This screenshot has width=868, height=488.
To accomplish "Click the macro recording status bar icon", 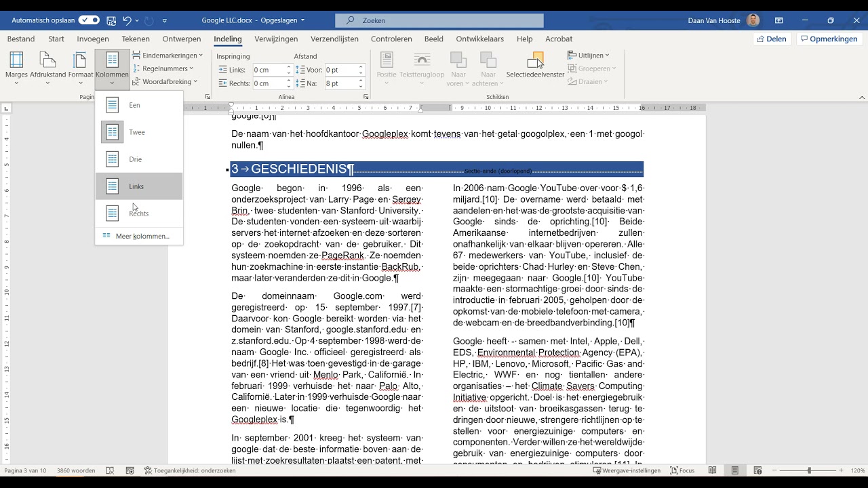I will coord(129,470).
